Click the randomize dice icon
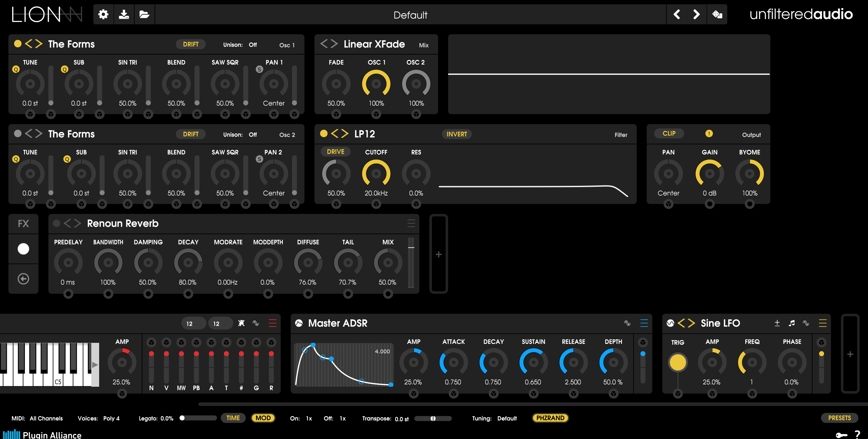Viewport: 868px width, 439px height. click(x=717, y=14)
